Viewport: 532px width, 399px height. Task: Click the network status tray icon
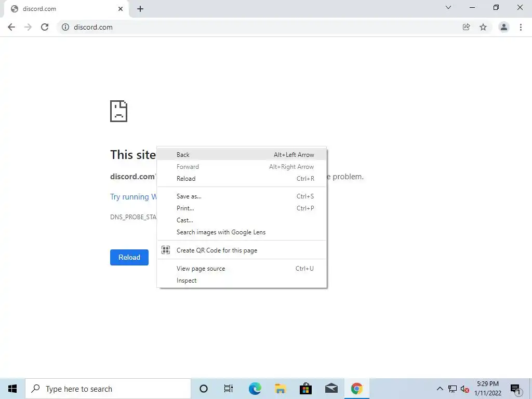pos(453,389)
